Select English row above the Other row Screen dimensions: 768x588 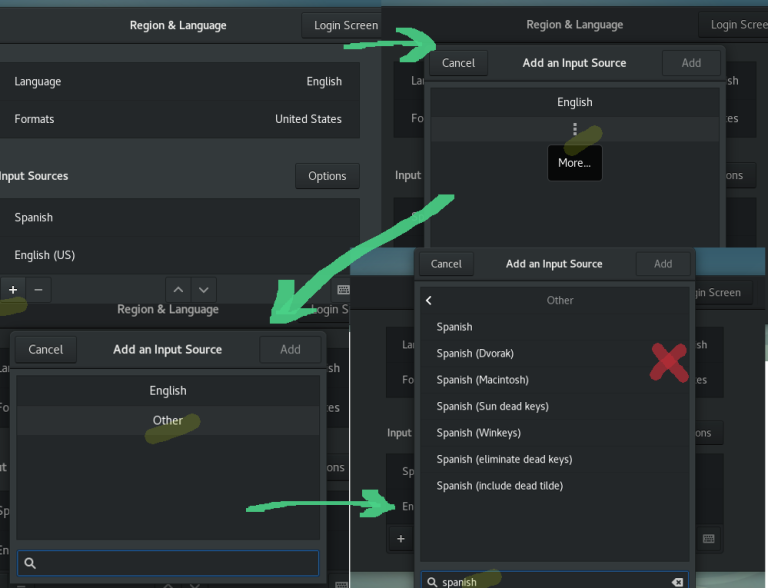tap(168, 391)
